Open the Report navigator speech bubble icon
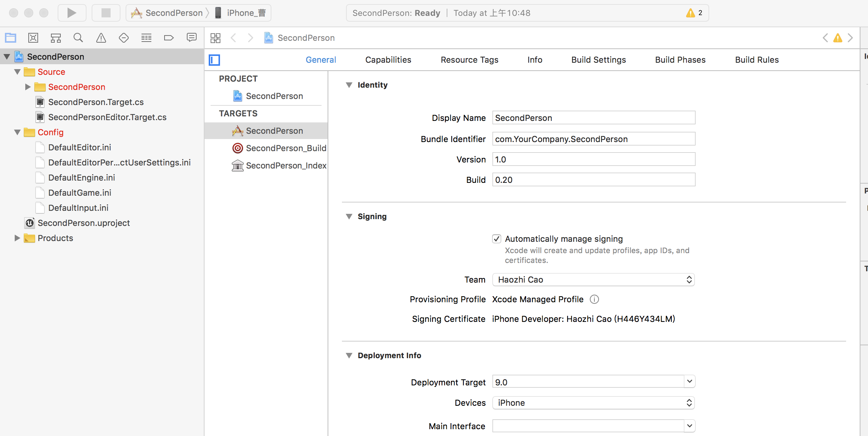 (192, 38)
